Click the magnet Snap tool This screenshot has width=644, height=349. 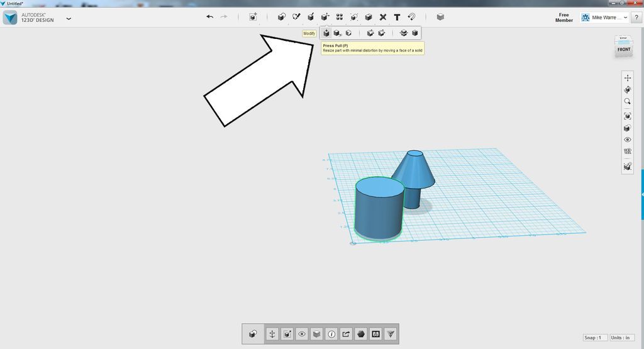(411, 17)
